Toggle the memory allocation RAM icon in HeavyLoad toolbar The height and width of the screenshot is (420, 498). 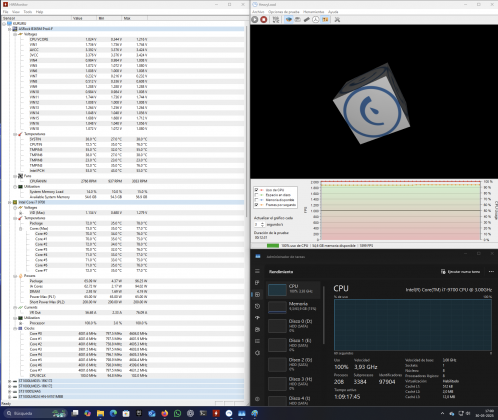pos(307,20)
